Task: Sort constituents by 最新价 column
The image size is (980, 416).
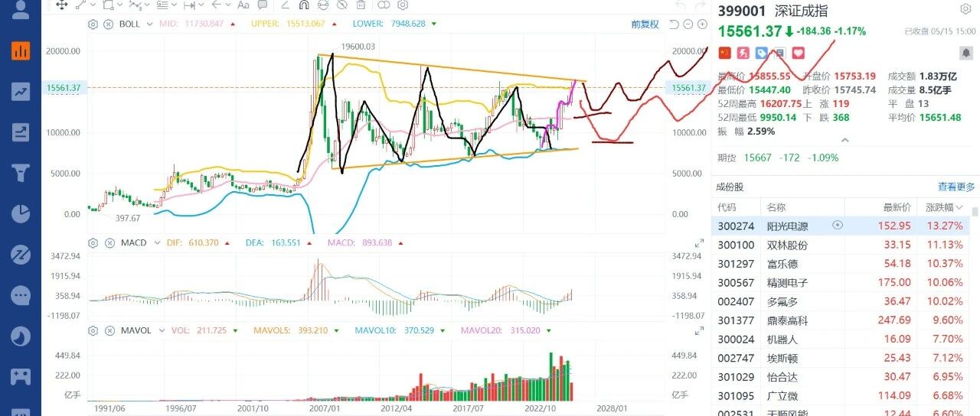Action: 897,206
